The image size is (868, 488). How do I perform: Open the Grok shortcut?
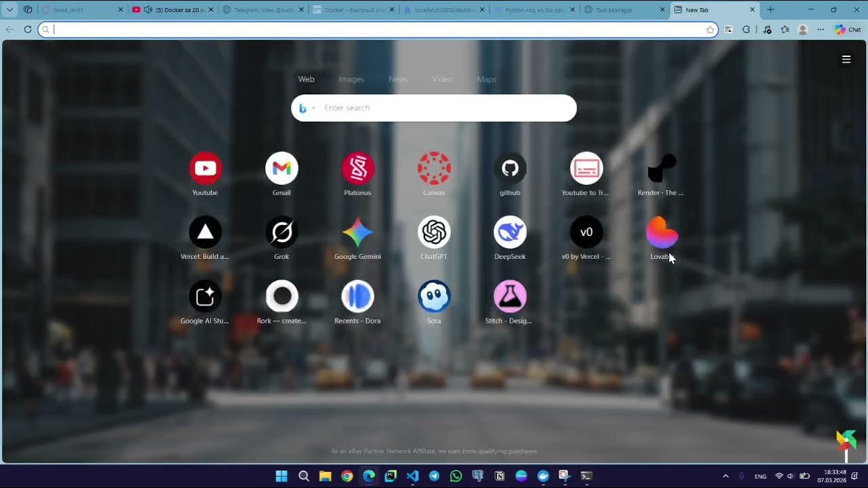(281, 232)
